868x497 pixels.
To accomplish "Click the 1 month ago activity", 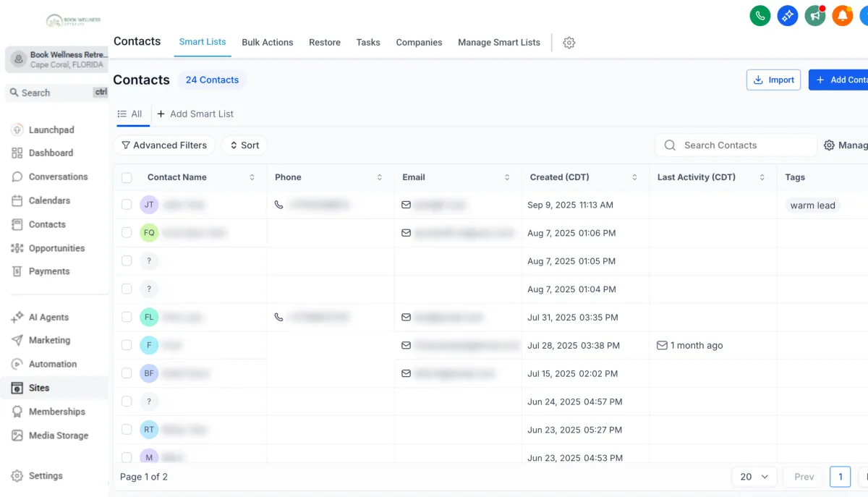I will [689, 346].
